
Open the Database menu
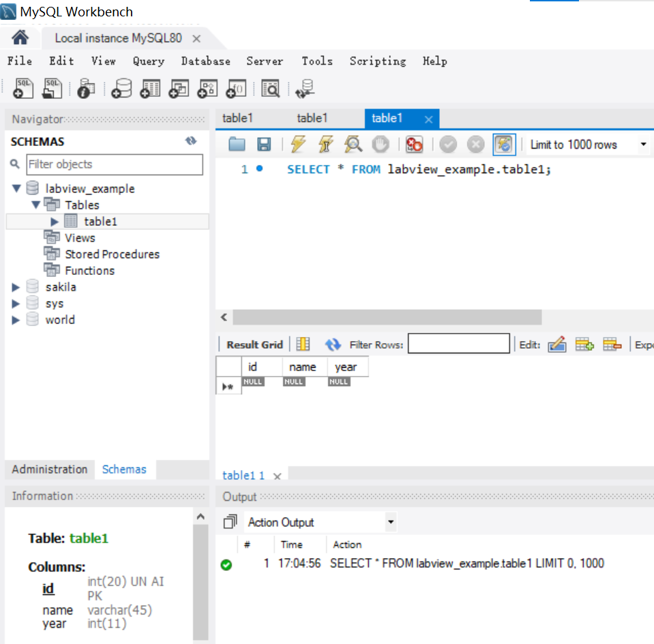click(x=206, y=61)
